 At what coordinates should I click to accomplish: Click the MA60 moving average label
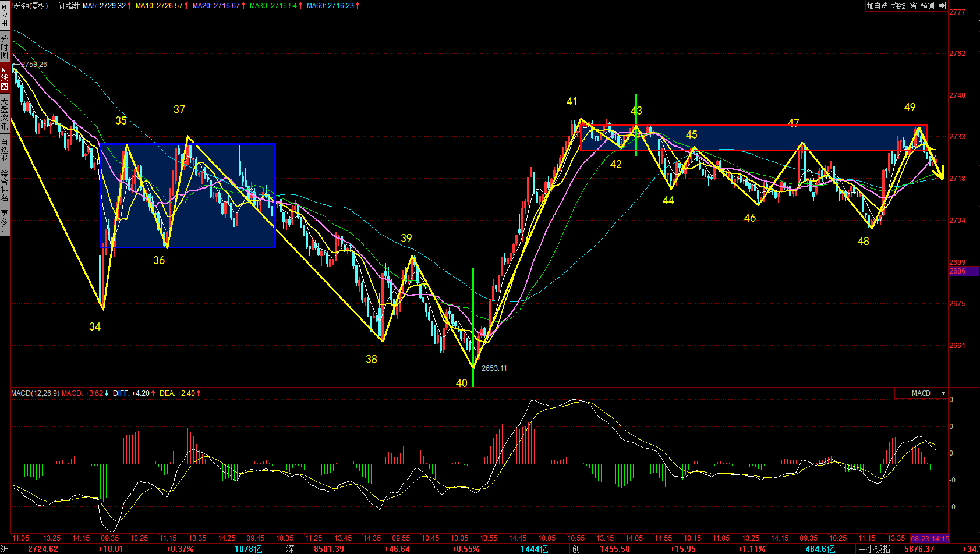point(330,6)
